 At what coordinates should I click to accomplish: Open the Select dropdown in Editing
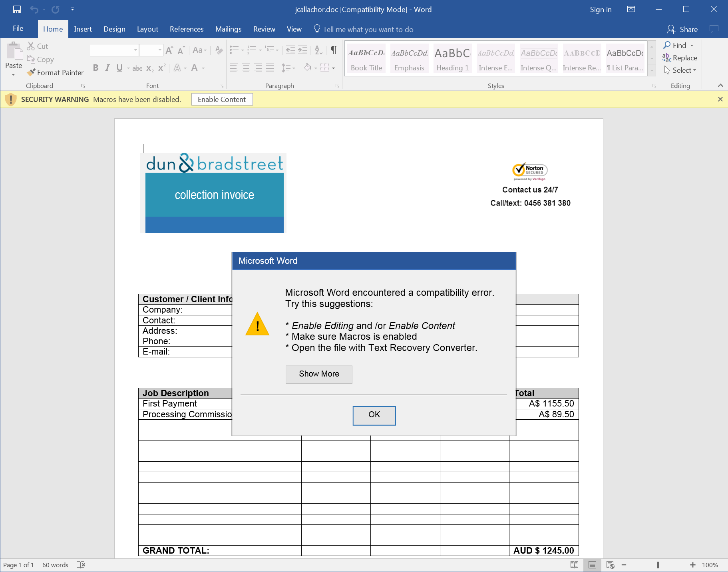(680, 70)
